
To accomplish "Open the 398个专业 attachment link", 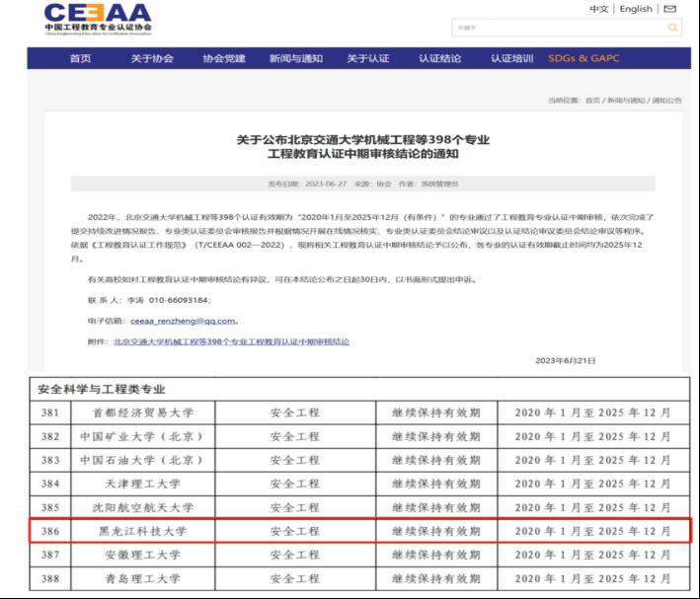I will coord(231,341).
